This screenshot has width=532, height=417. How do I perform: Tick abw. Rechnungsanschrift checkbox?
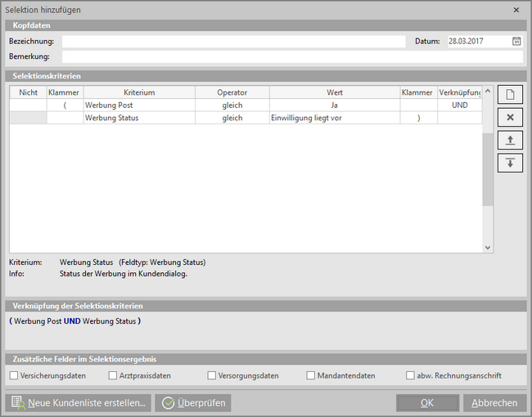click(x=410, y=376)
